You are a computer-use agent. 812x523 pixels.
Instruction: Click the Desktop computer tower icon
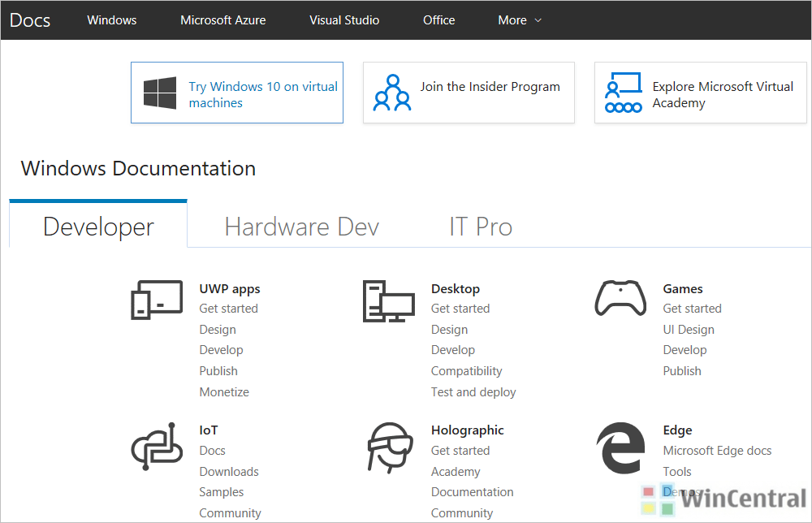click(x=388, y=300)
